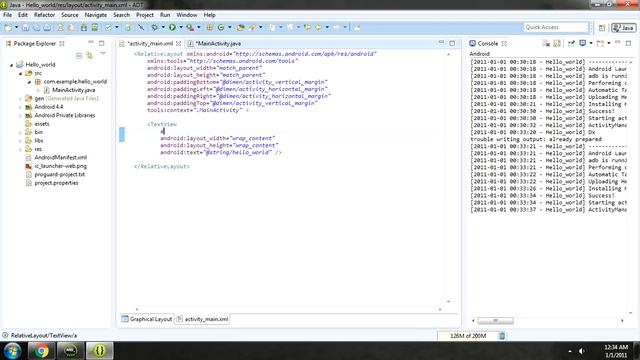Open Package Explorer view menu triangle
The height and width of the screenshot is (360, 640).
pos(103,54)
